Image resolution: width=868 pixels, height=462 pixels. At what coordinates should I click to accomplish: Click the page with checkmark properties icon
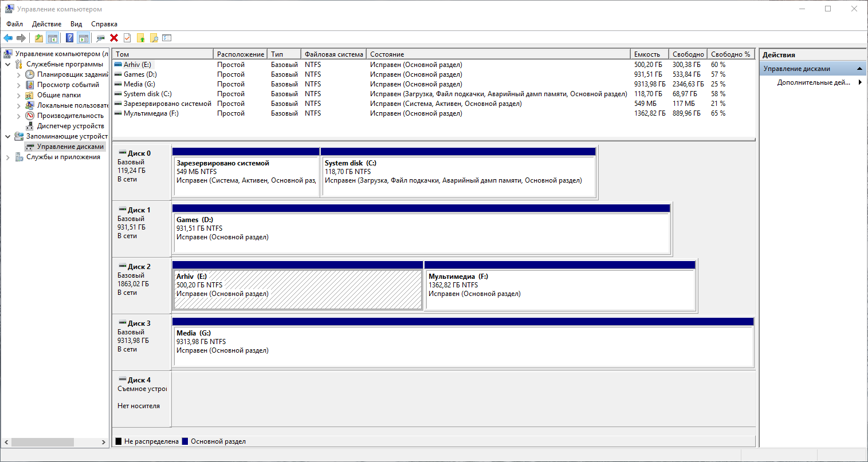[x=127, y=38]
